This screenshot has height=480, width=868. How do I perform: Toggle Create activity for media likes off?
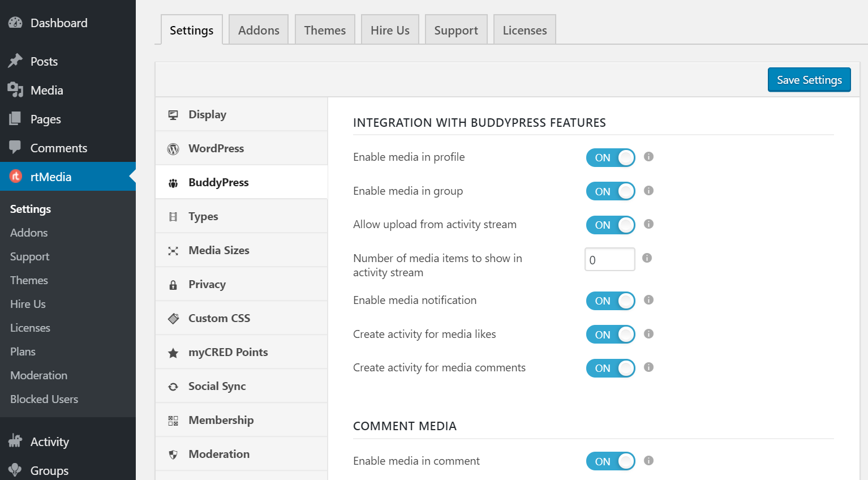coord(611,334)
